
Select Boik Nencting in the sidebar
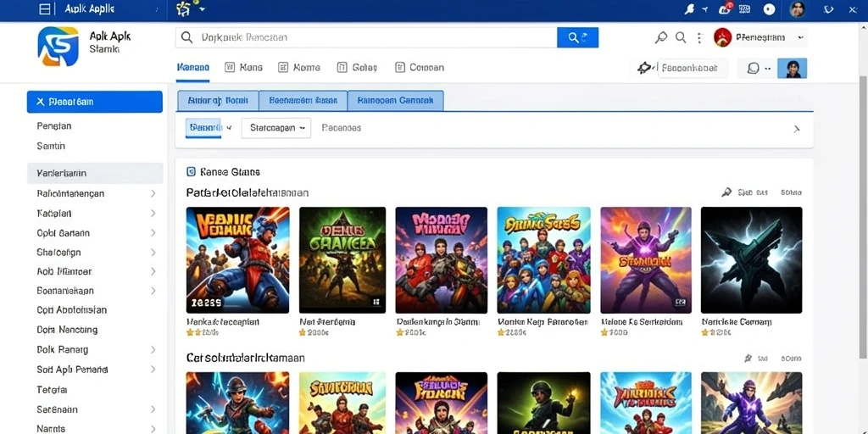click(67, 330)
